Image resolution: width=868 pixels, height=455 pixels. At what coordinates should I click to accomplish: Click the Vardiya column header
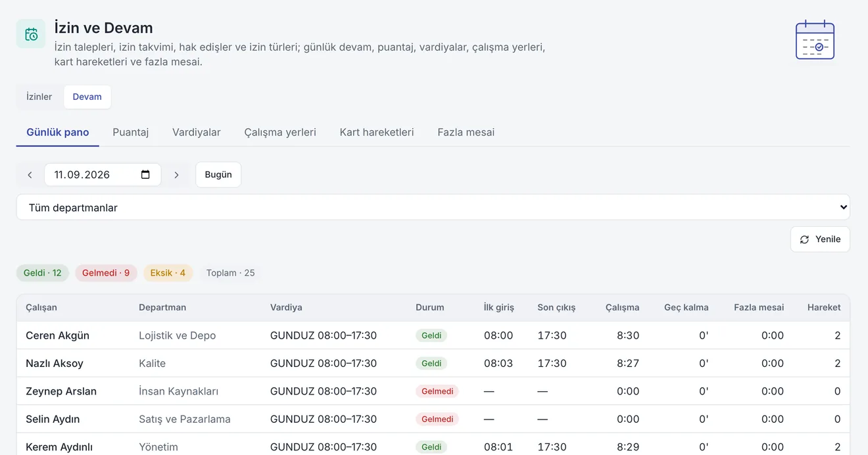286,308
